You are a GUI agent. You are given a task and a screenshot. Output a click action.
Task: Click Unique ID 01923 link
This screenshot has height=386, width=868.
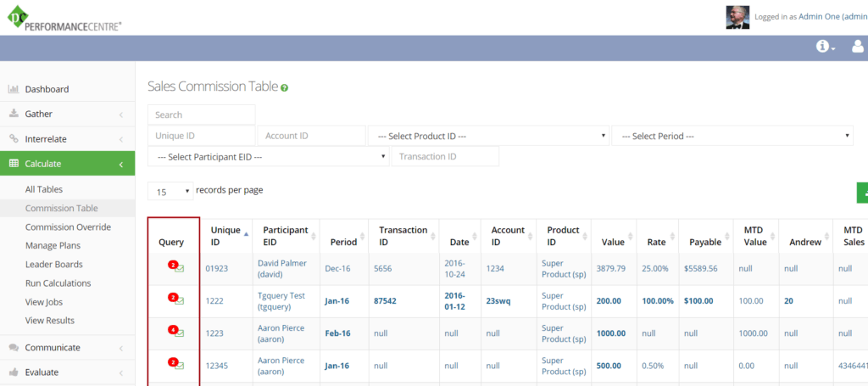tap(216, 269)
